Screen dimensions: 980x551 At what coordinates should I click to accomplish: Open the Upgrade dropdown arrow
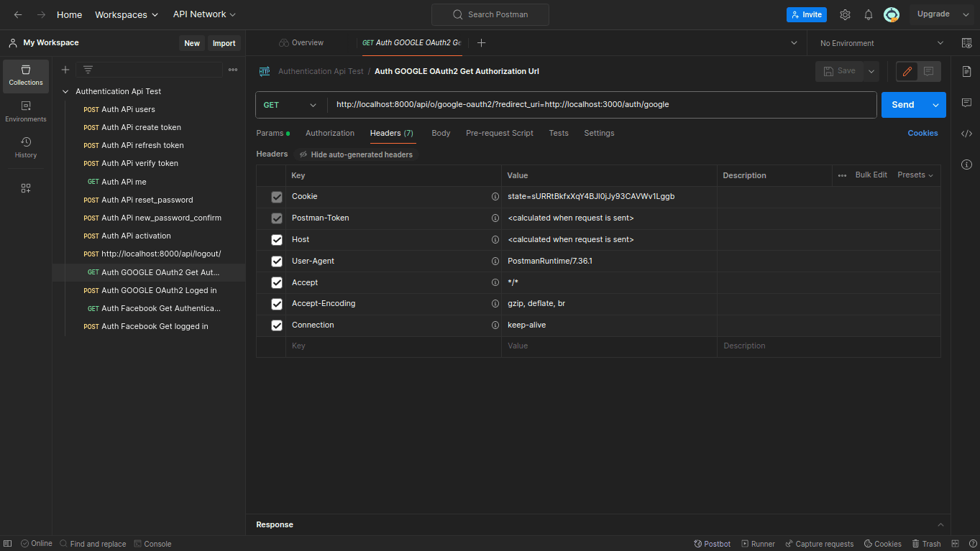coord(966,14)
